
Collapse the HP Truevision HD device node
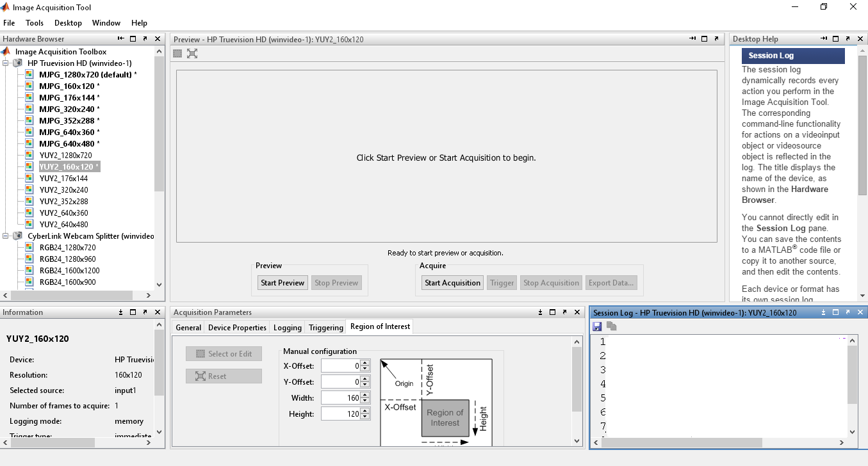click(x=6, y=63)
